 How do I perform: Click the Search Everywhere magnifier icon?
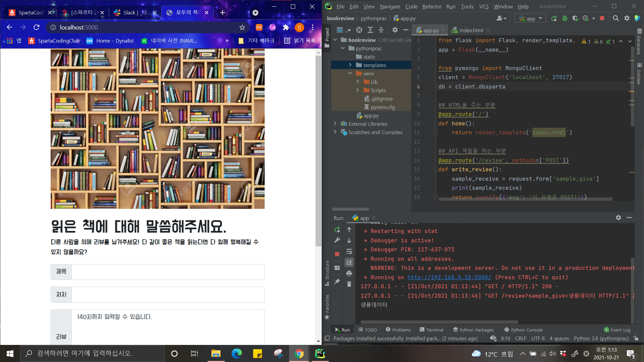point(615,18)
